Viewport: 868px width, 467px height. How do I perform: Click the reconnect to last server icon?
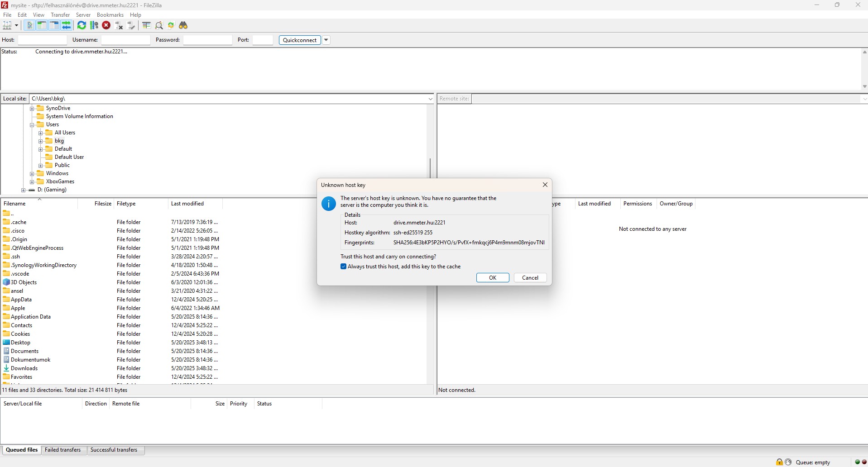click(x=131, y=25)
